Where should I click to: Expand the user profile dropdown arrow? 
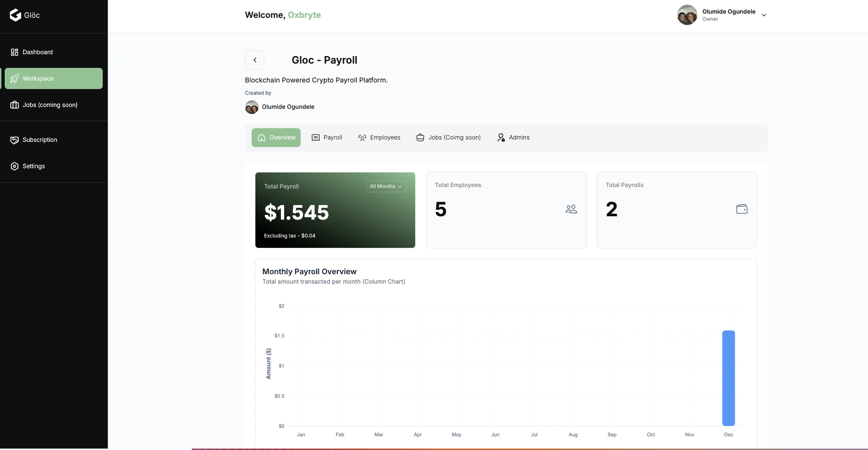[x=764, y=15]
